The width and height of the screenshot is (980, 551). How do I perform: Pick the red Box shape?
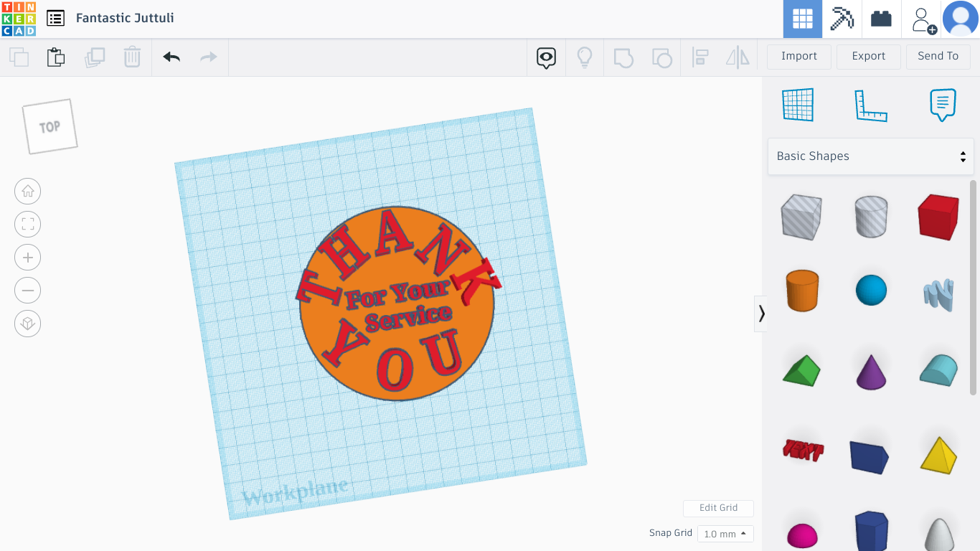click(x=938, y=216)
